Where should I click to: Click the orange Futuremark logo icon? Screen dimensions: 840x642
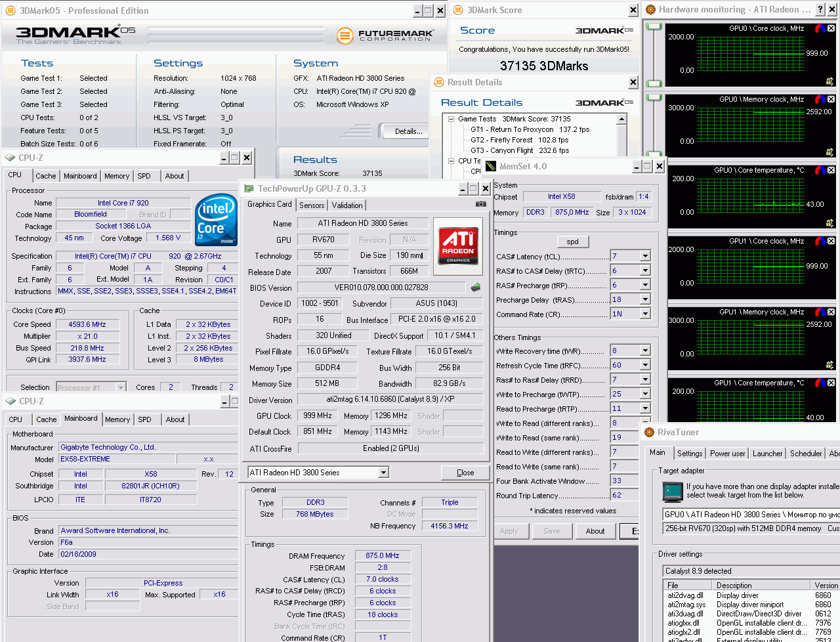point(345,35)
